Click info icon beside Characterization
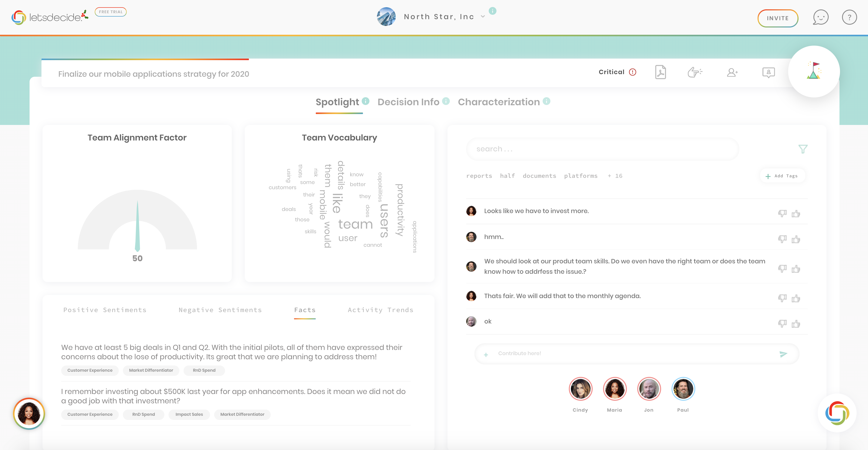This screenshot has width=868, height=450. [x=547, y=101]
